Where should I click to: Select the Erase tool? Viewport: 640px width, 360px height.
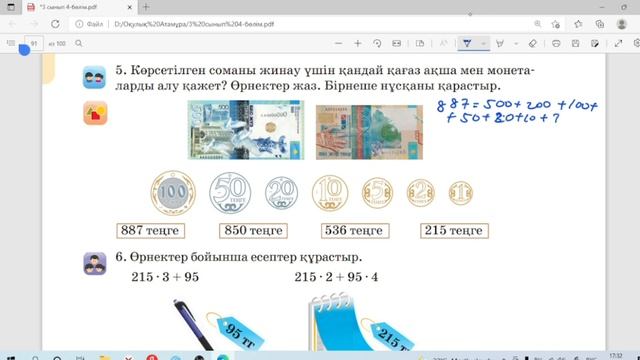[x=533, y=43]
